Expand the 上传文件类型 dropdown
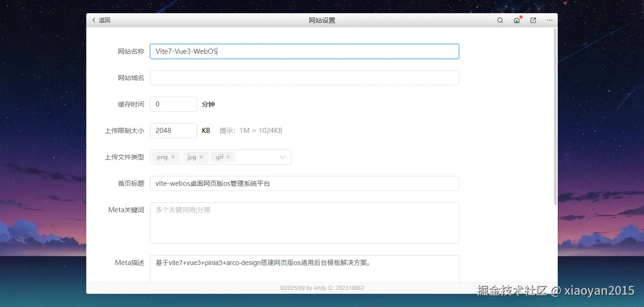 (x=282, y=157)
